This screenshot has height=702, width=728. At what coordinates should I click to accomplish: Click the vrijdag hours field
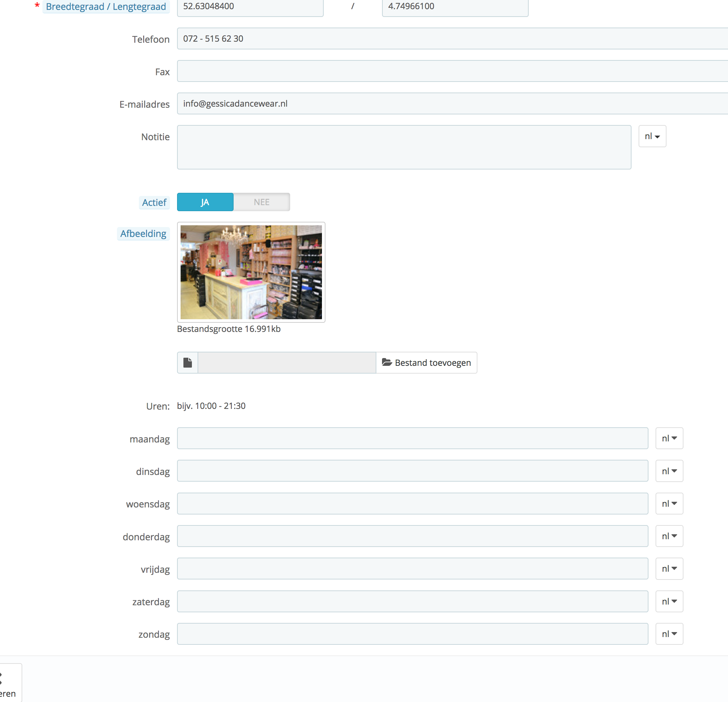[x=412, y=569]
